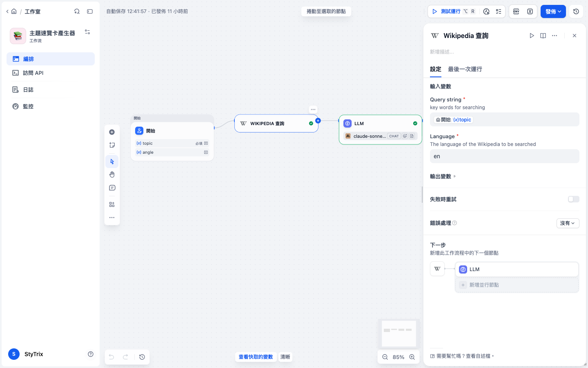The image size is (588, 368).
Task: Open conversation variables icon
Action: point(530,11)
